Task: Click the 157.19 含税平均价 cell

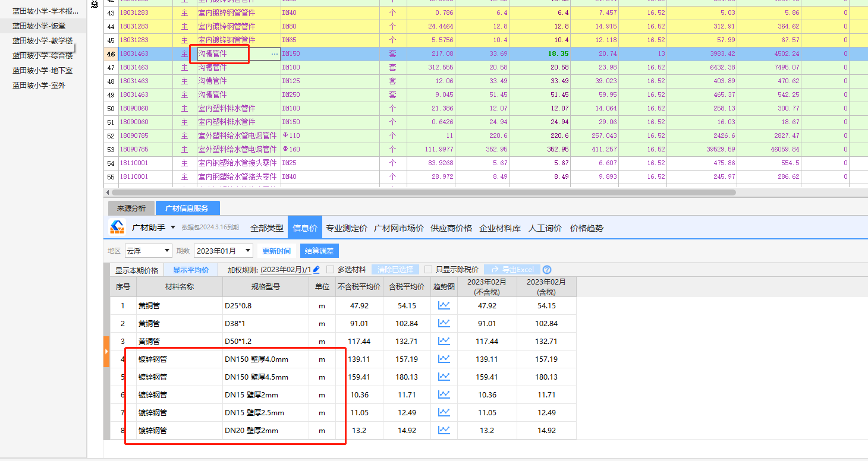Action: pyautogui.click(x=407, y=359)
